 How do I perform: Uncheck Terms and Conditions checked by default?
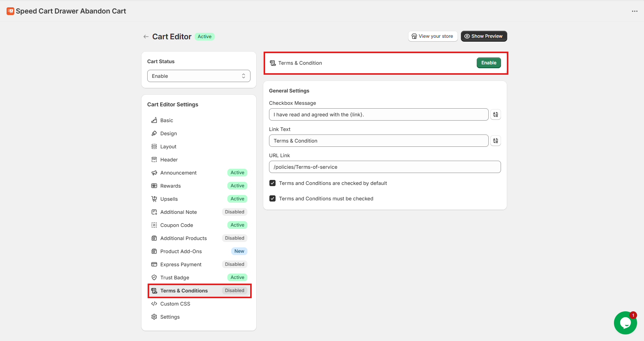[272, 183]
